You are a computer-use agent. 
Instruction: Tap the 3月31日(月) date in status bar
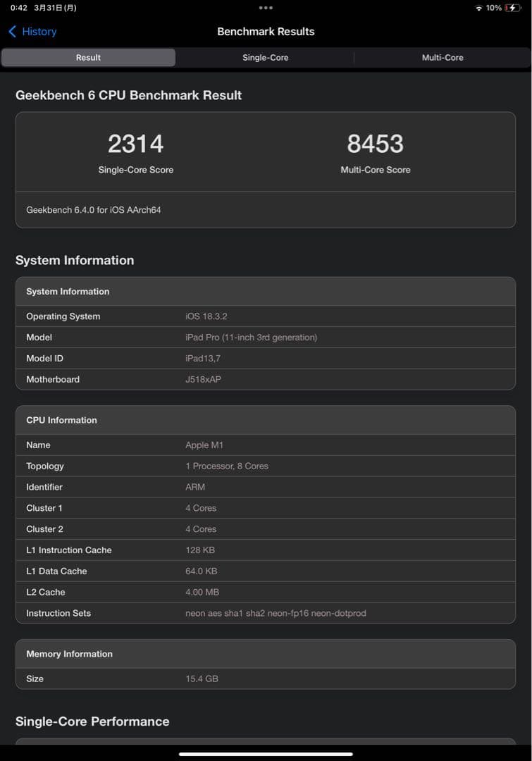tap(56, 8)
